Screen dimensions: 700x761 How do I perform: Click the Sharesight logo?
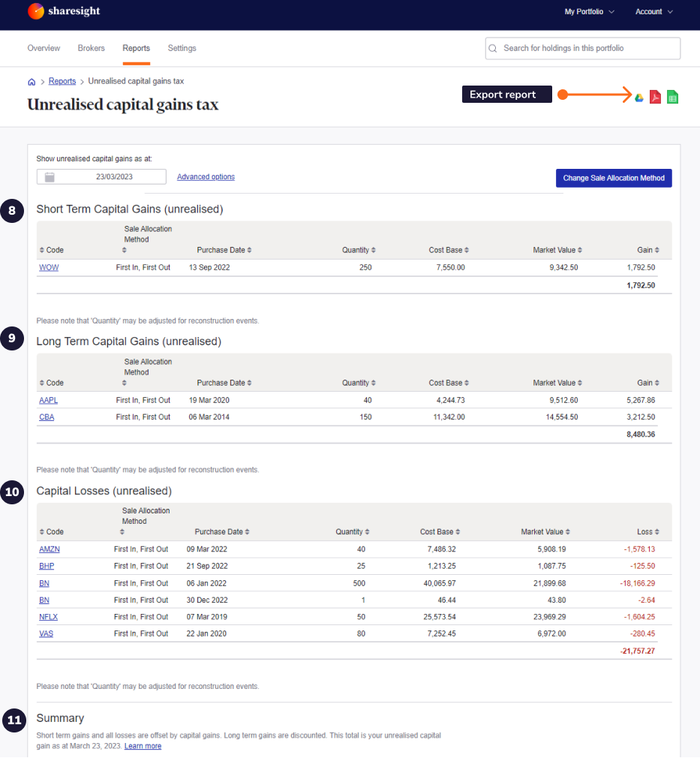[64, 11]
